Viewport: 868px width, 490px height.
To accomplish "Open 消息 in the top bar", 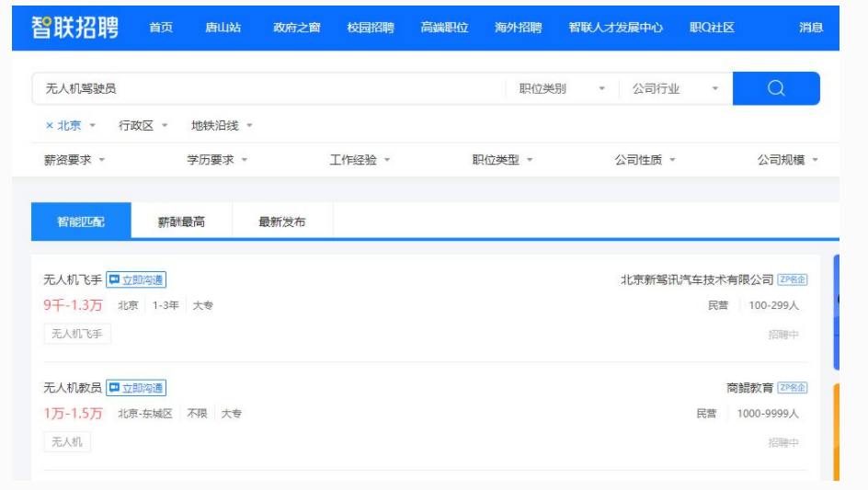I will coord(811,28).
